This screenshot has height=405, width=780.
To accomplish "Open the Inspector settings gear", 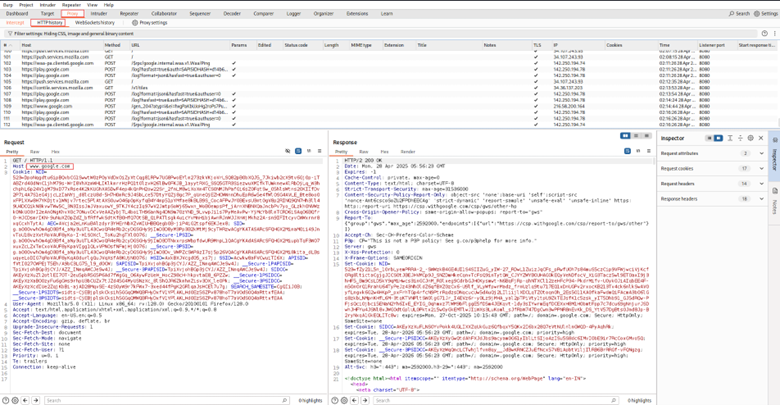I will (751, 138).
